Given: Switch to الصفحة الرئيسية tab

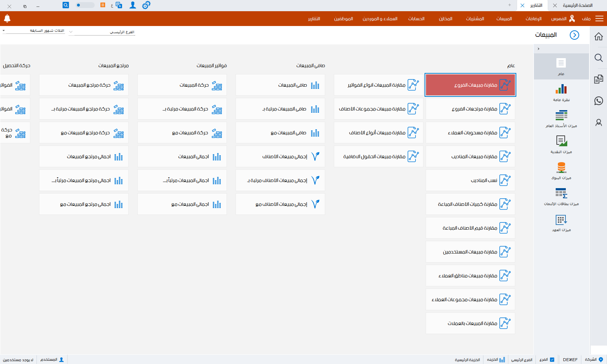Looking at the screenshot, I should pos(577,5).
